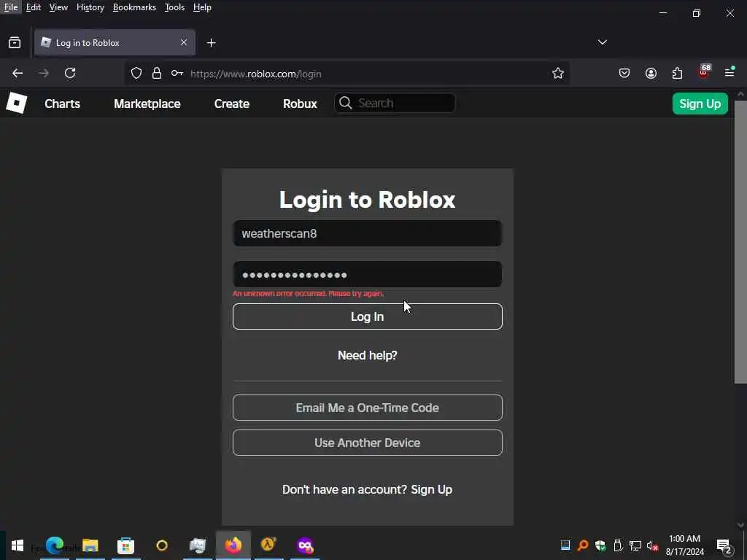Go to the Charts page
This screenshot has width=747, height=560.
tap(63, 104)
